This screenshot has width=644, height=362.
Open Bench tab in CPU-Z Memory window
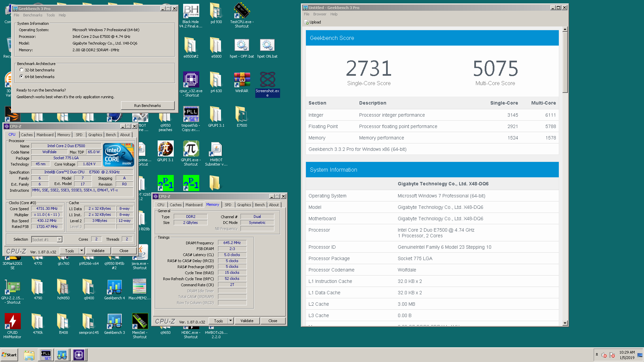tap(260, 205)
